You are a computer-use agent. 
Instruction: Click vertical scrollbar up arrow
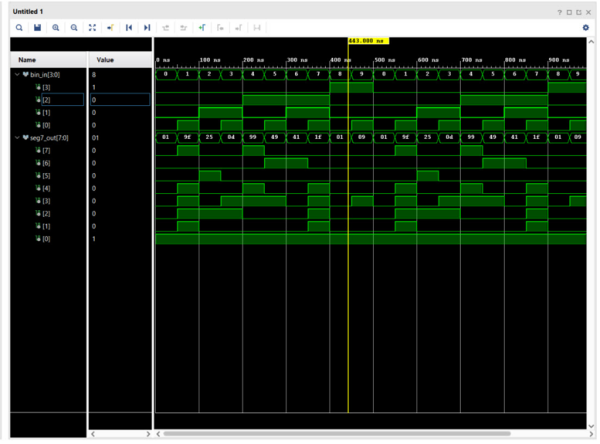[592, 41]
